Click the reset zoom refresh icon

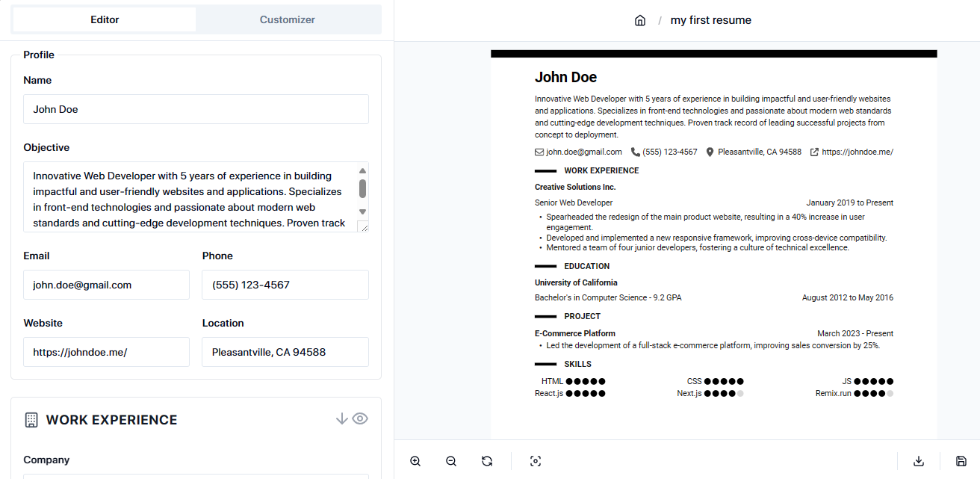coord(487,461)
